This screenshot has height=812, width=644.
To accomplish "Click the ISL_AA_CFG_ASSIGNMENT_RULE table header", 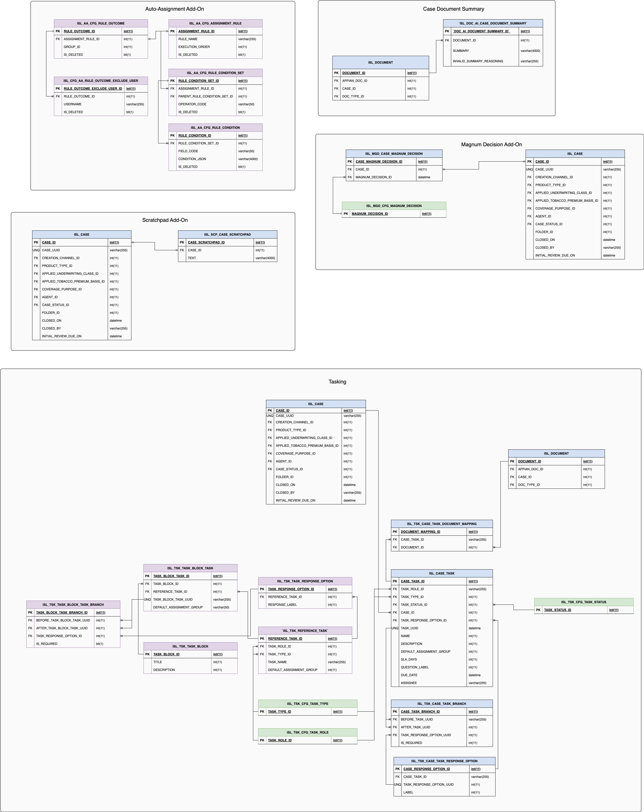I will point(215,23).
